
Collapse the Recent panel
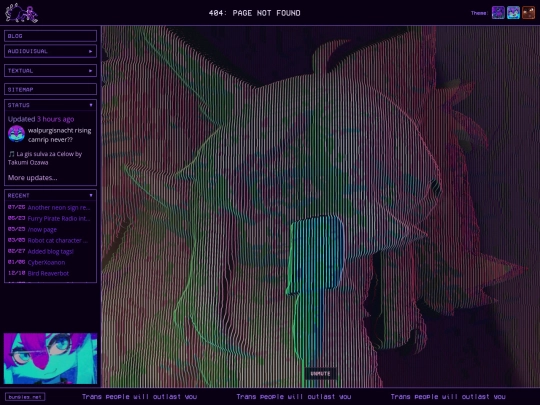(91, 195)
